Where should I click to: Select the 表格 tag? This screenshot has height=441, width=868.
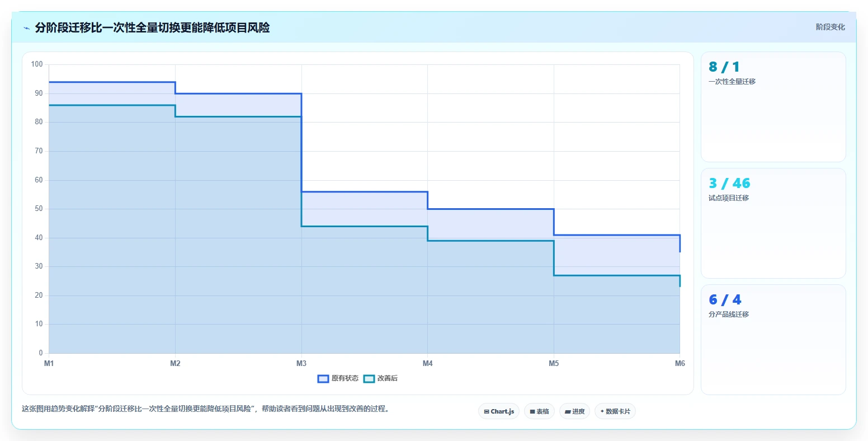pos(540,411)
